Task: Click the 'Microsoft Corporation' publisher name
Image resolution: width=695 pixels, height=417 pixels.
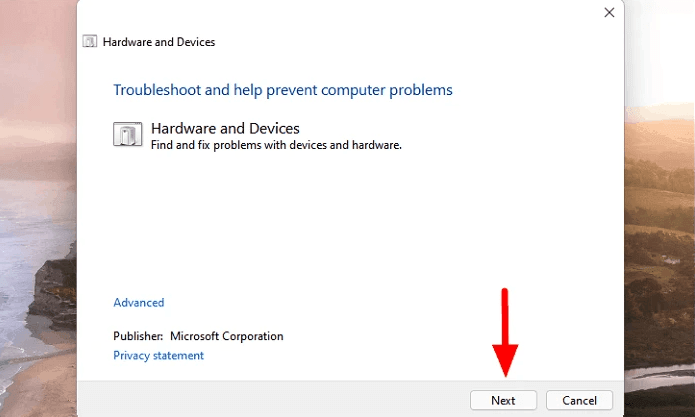Action: point(227,336)
